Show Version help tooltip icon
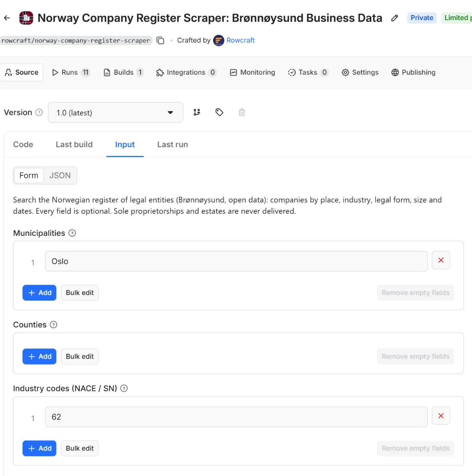This screenshot has height=476, width=472. [39, 112]
